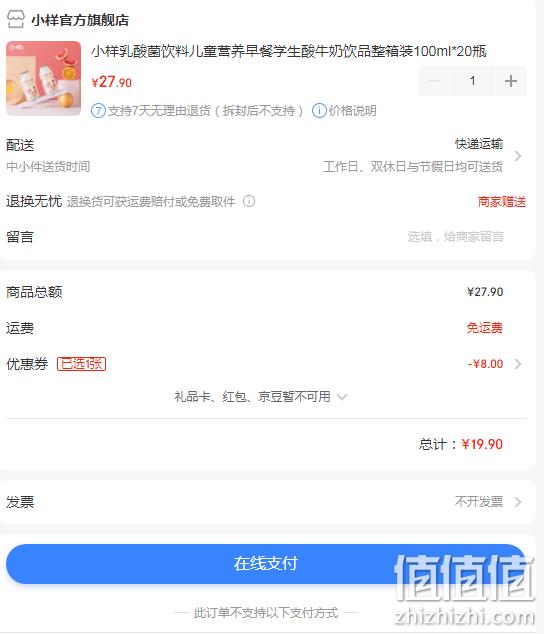Viewport: 544px width, 634px height.
Task: Expand 礼品卡、红包、京豆暂不可用 dropdown arrow
Action: coord(342,397)
